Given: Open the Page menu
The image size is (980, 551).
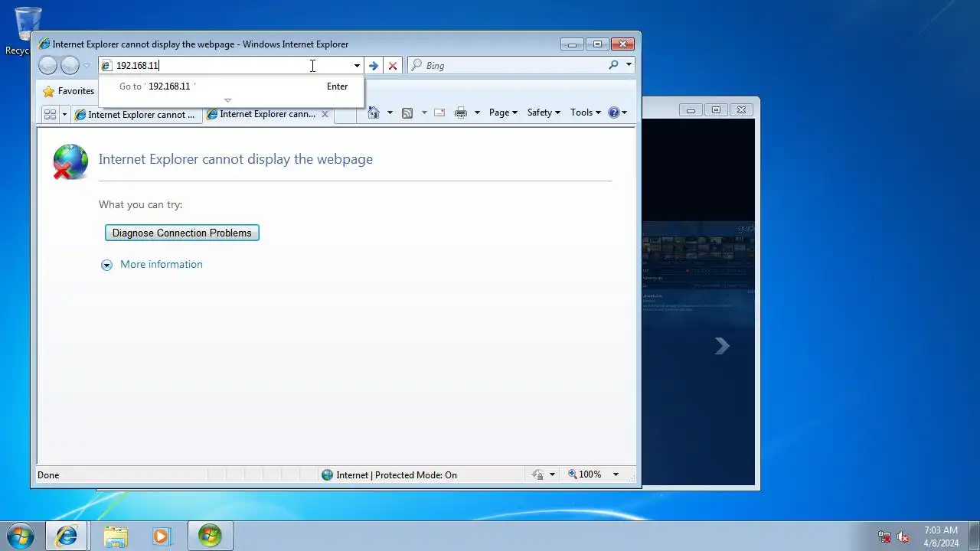Looking at the screenshot, I should coord(503,112).
